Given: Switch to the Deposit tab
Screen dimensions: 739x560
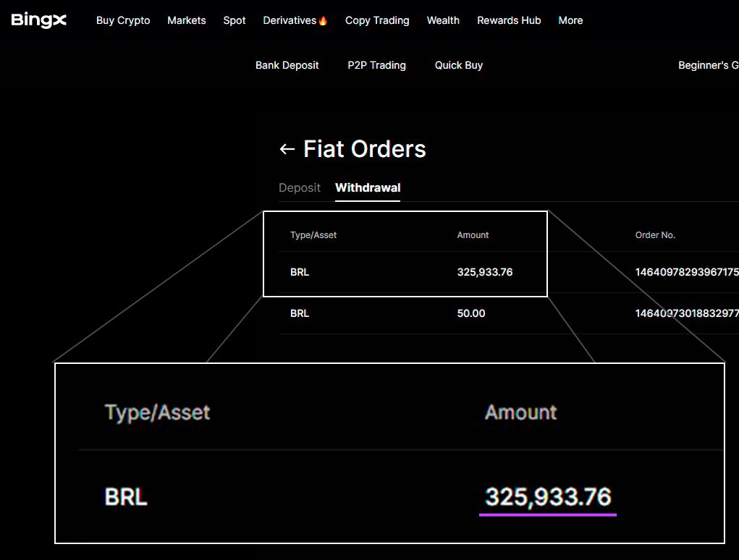Looking at the screenshot, I should click(300, 188).
